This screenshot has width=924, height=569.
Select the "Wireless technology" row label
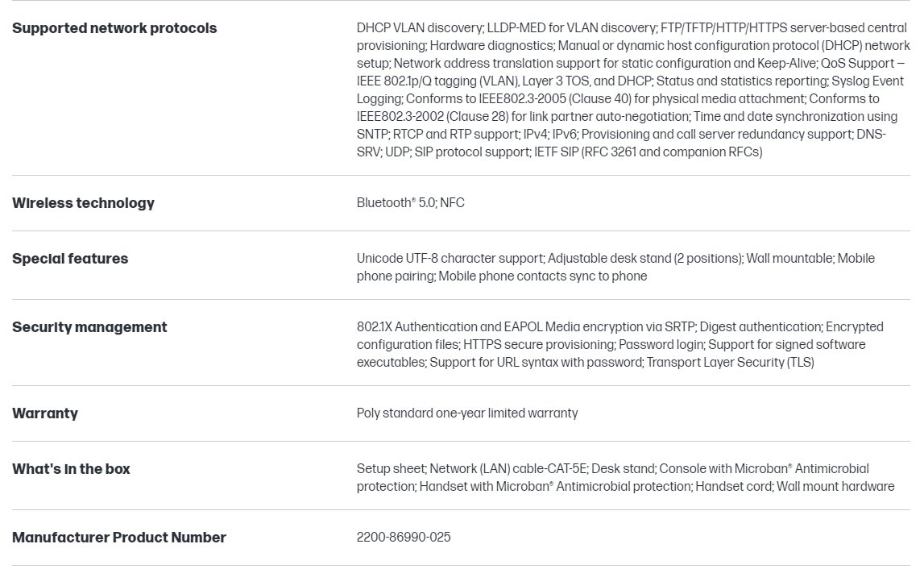pyautogui.click(x=83, y=203)
